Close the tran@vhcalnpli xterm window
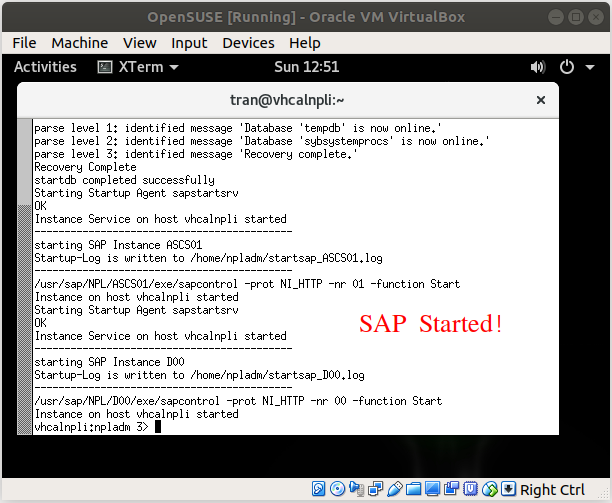612x503 pixels. point(541,100)
